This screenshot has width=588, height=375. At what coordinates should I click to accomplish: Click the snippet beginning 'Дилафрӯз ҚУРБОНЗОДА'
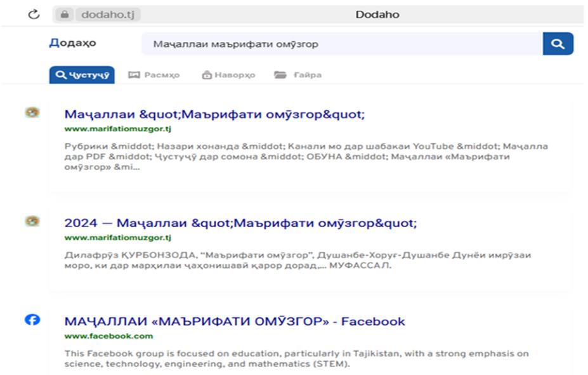click(297, 260)
